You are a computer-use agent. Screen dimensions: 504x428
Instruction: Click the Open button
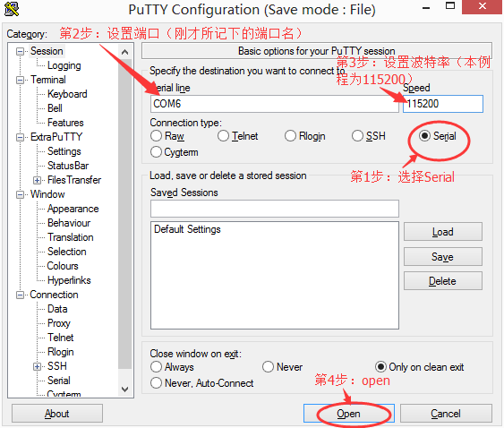(349, 414)
